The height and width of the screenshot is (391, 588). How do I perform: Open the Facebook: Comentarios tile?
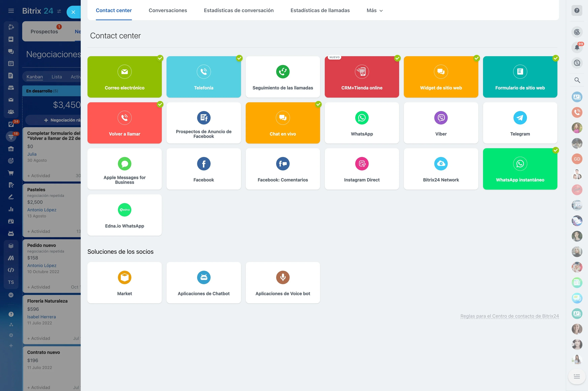[x=283, y=169]
